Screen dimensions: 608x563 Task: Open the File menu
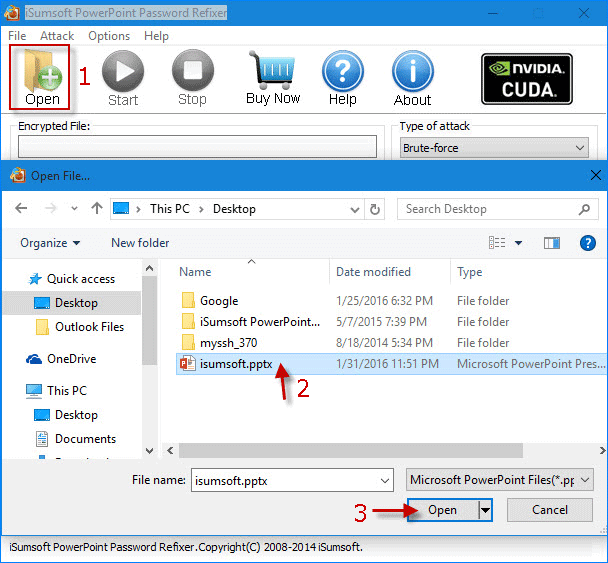(x=17, y=36)
